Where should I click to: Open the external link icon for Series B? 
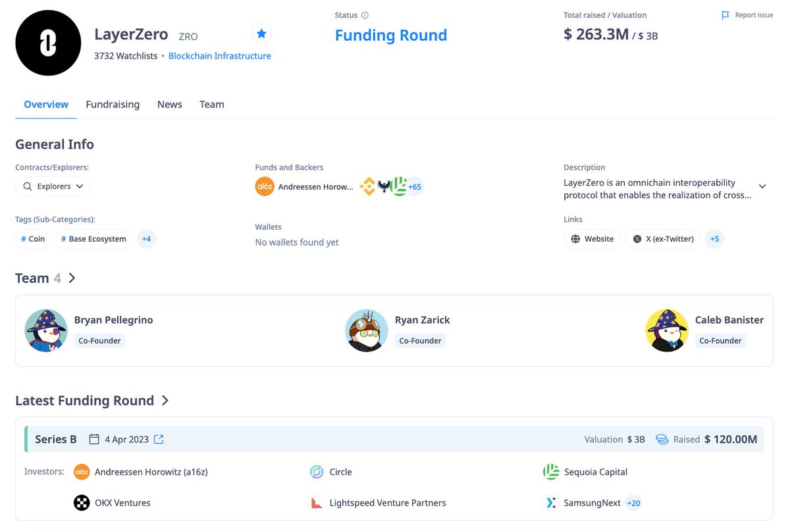[x=159, y=439]
